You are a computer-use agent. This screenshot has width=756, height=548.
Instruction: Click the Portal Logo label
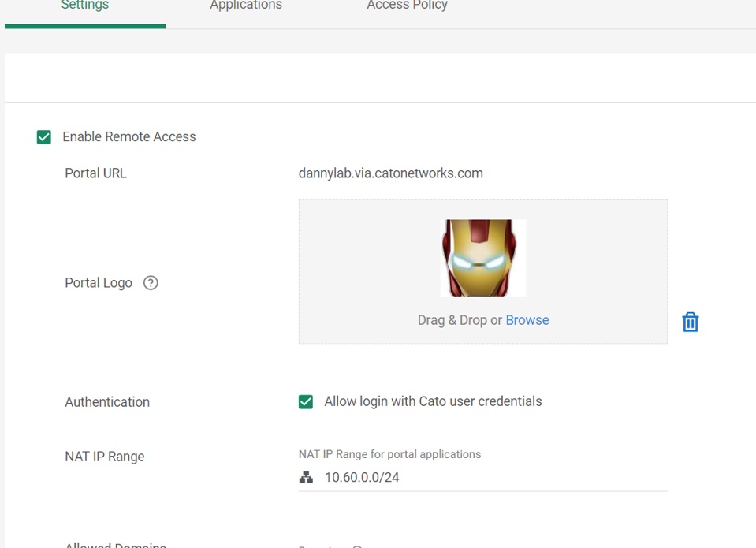[x=99, y=283]
